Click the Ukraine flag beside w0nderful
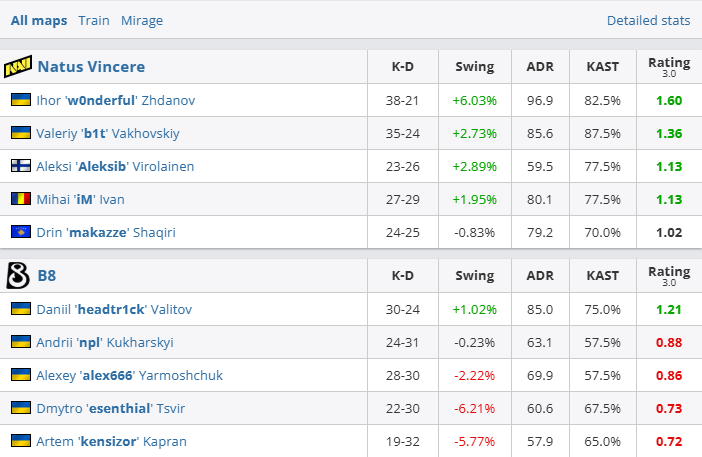This screenshot has width=702, height=457. [x=19, y=100]
